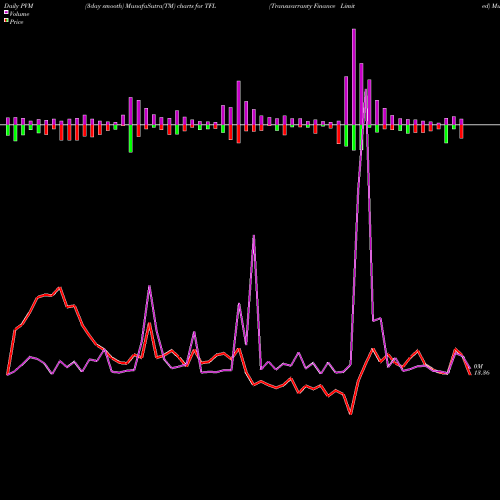Image resolution: width=500 pixels, height=500 pixels.
Task: Click the magenta Volume legend swatch
Action: (x=6, y=13)
